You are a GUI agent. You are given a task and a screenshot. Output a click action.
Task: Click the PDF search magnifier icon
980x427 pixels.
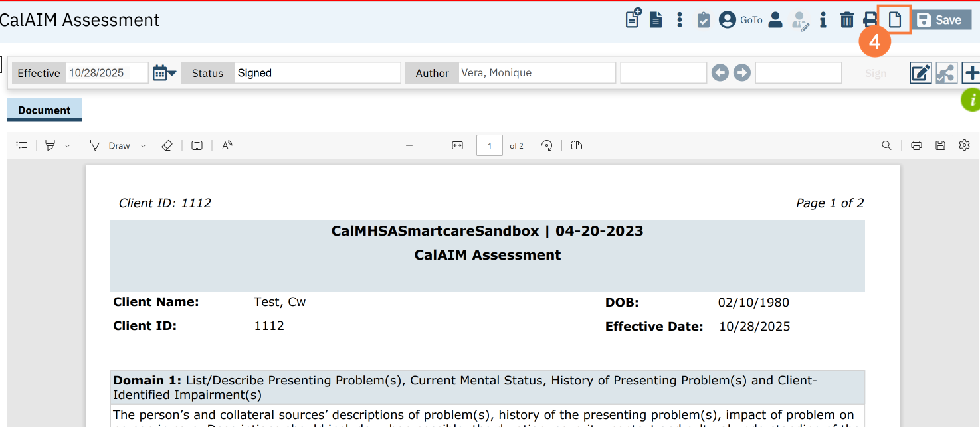tap(886, 145)
